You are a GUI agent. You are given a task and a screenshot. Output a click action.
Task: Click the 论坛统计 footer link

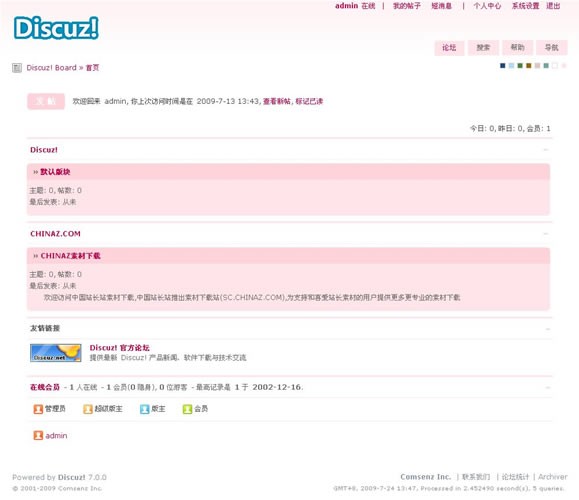(x=515, y=477)
